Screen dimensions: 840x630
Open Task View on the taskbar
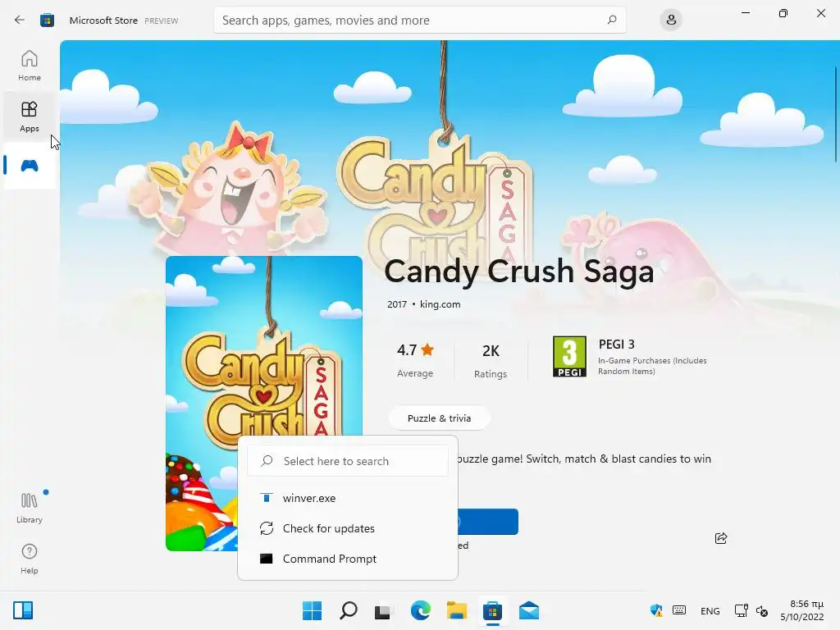(384, 610)
